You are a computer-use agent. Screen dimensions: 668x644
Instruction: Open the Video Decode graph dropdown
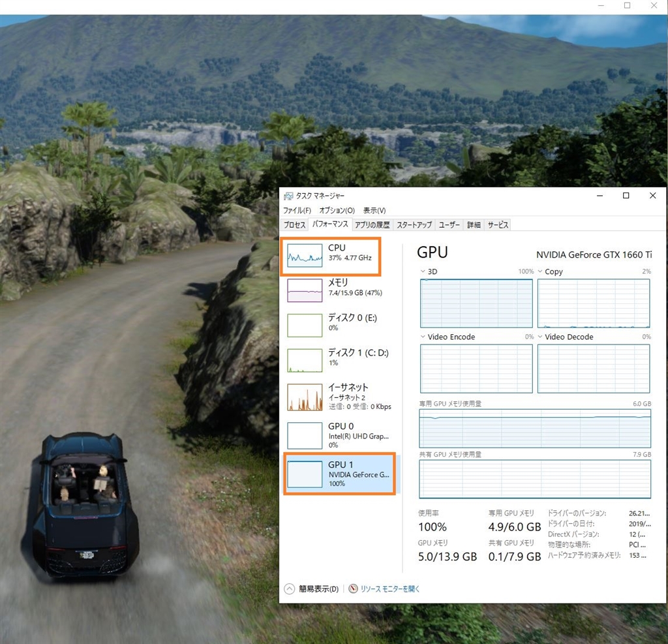(539, 336)
